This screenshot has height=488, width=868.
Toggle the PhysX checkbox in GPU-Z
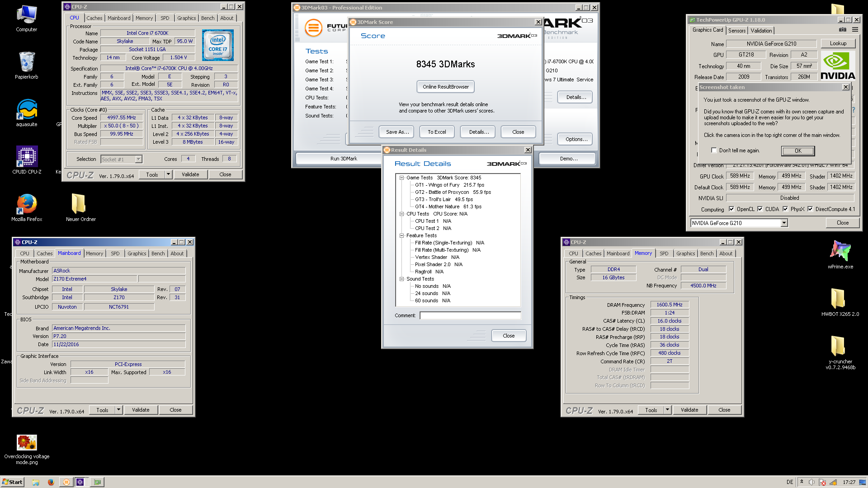(x=785, y=209)
